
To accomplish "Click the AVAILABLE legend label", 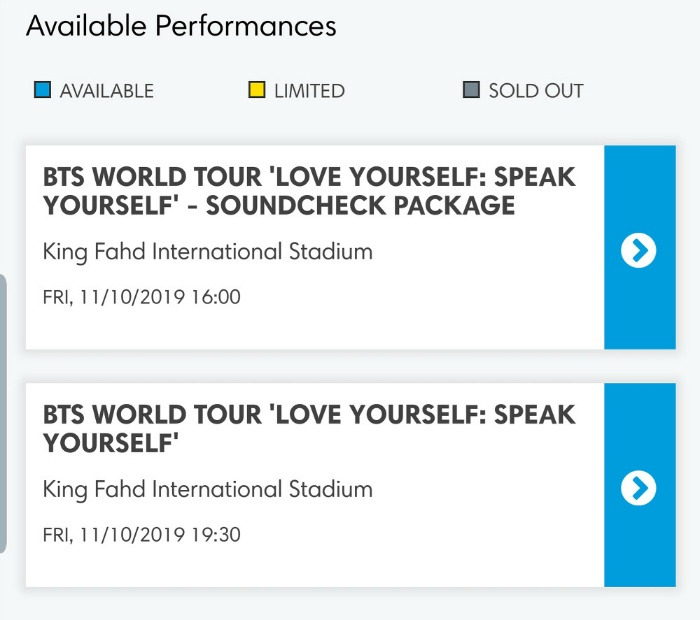I will 107,91.
